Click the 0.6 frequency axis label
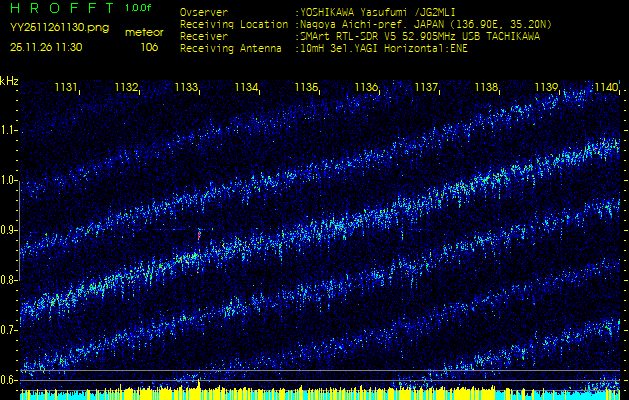This screenshot has height=400, width=629. pyautogui.click(x=9, y=380)
